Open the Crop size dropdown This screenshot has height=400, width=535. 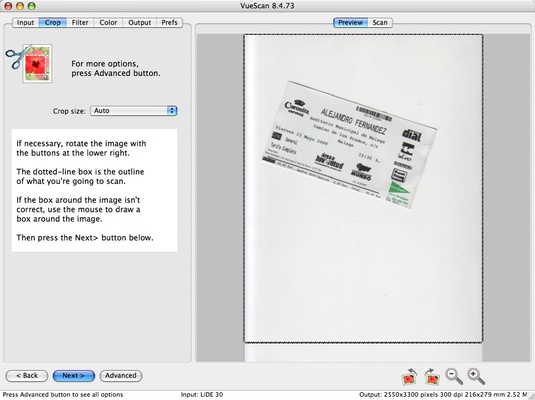coord(133,111)
